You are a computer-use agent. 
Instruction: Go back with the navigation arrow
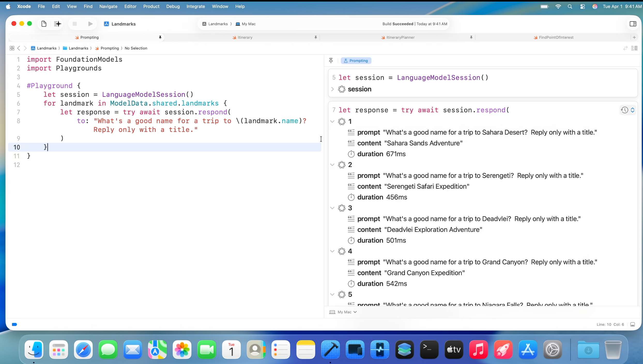coord(19,48)
